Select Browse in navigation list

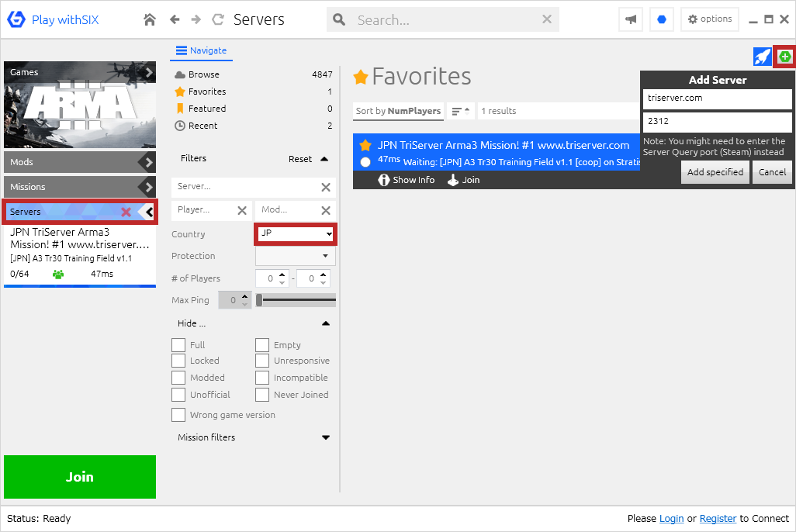(254, 74)
